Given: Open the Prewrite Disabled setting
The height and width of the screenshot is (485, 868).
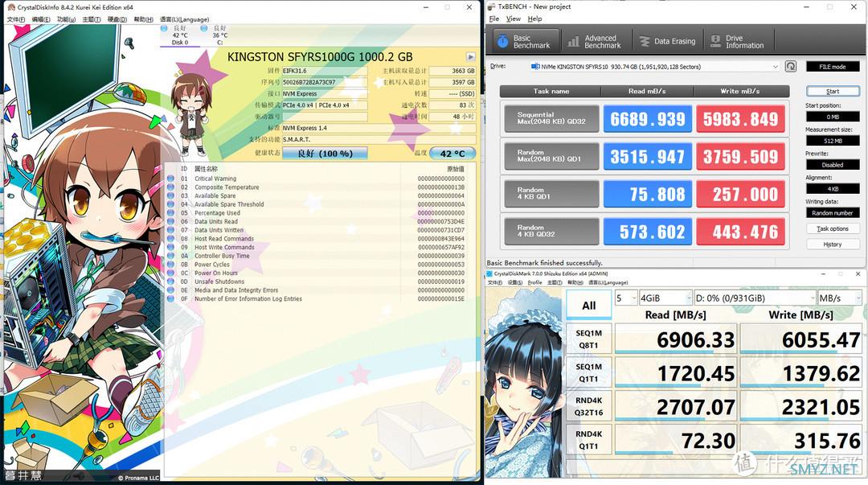Looking at the screenshot, I should tap(833, 165).
